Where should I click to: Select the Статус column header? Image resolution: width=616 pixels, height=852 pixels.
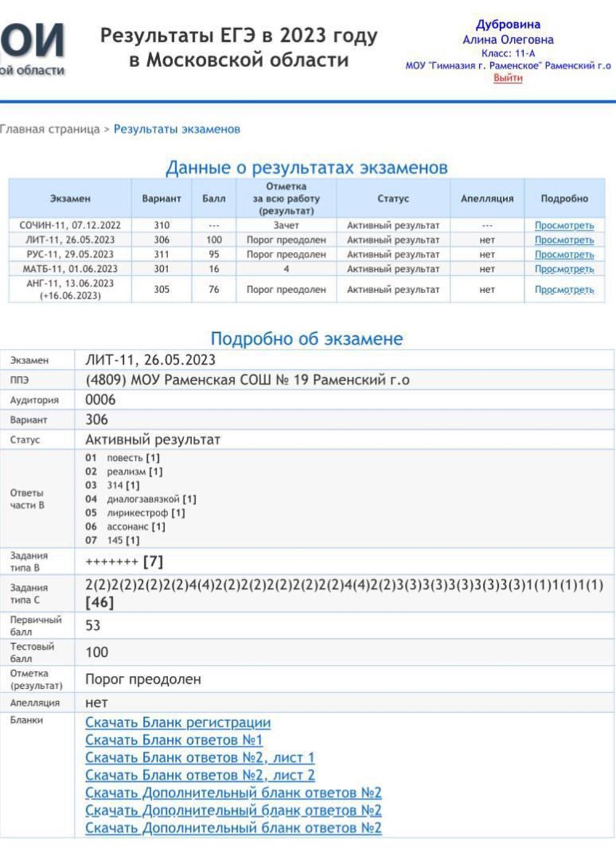[x=393, y=198]
